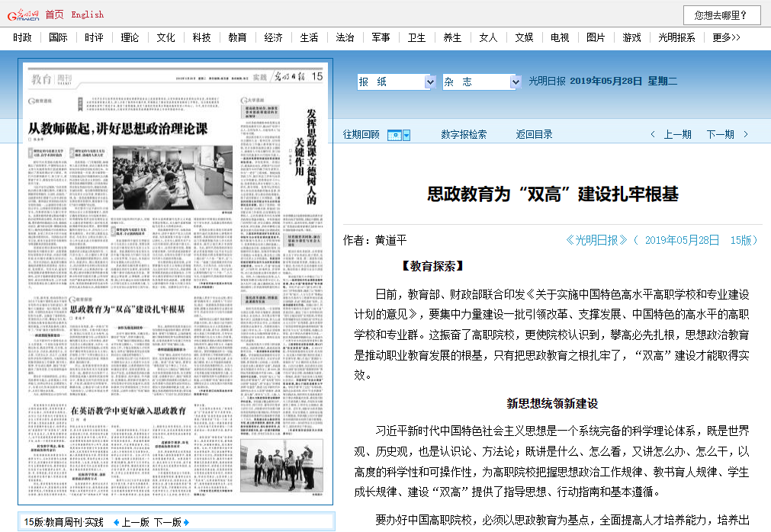The image size is (771, 532).
Task: Open the 您想去哪里？ dropdown
Action: 722,14
